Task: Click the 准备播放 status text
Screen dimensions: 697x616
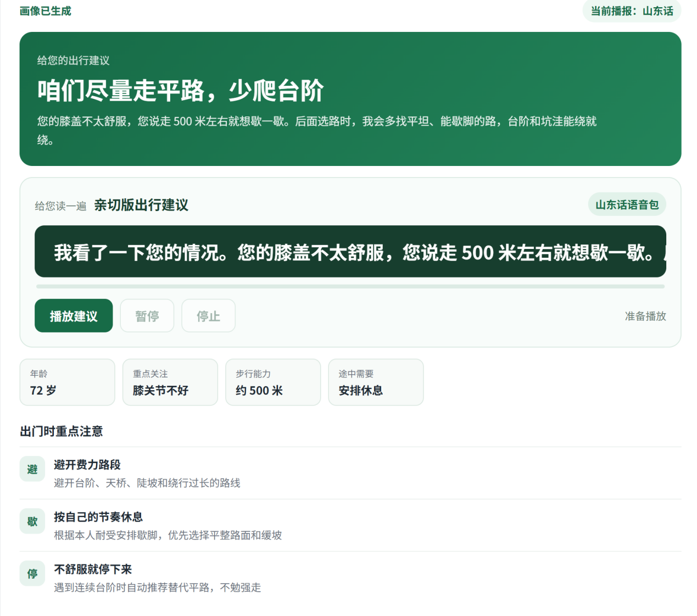Action: click(x=645, y=316)
